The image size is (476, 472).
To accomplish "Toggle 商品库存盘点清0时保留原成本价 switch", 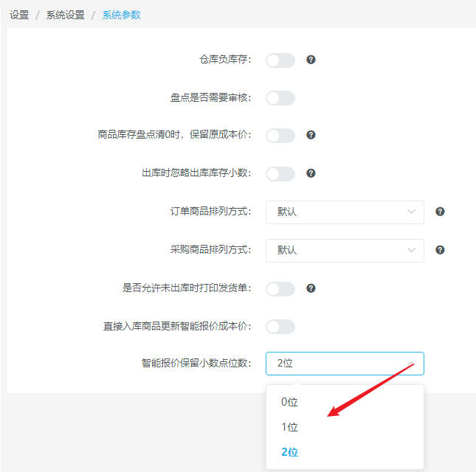I will click(x=280, y=135).
